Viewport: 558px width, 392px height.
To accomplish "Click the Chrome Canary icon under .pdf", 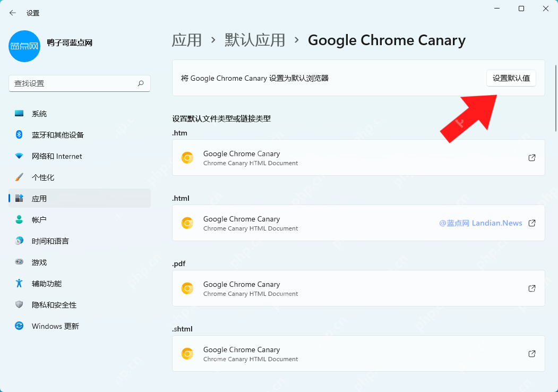I will pos(187,288).
